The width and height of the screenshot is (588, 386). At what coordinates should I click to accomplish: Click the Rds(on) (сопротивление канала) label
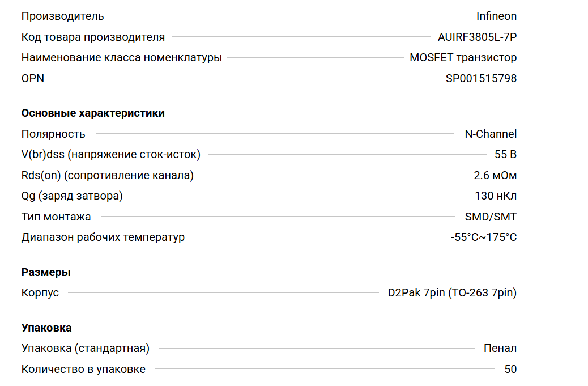[x=107, y=176]
